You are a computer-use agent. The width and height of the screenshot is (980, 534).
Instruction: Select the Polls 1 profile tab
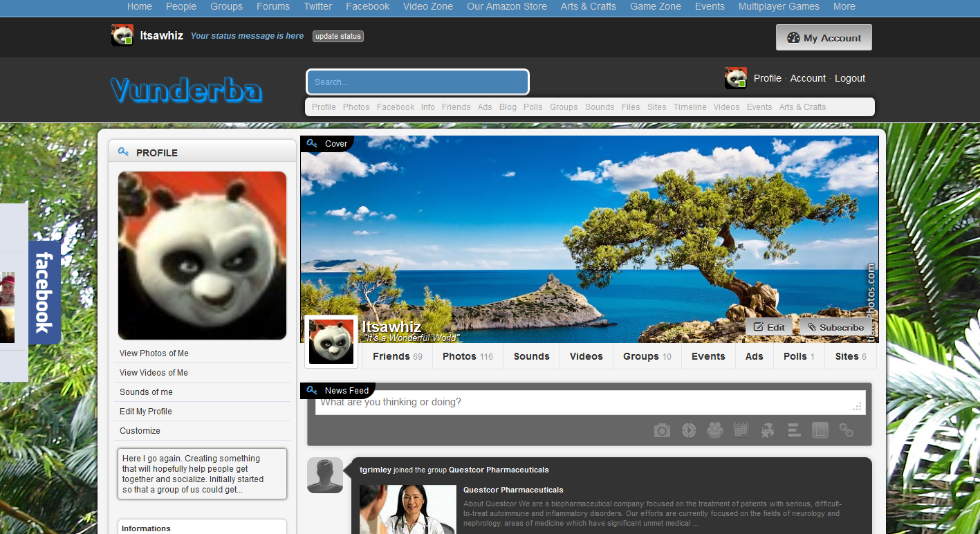pyautogui.click(x=799, y=356)
